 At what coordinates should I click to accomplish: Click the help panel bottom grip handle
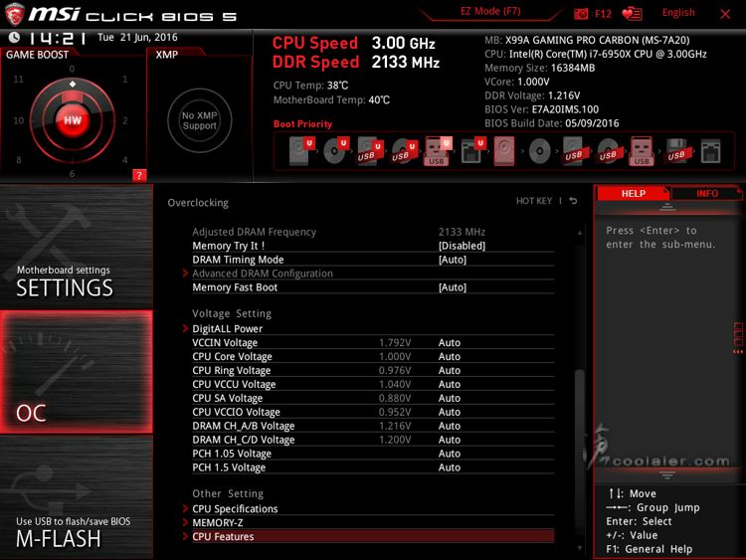click(667, 474)
